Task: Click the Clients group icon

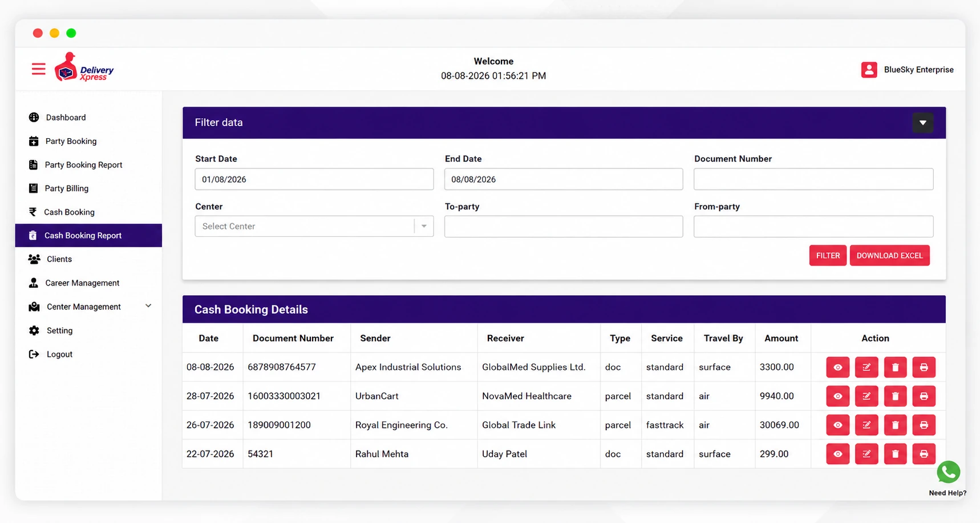Action: (x=34, y=259)
